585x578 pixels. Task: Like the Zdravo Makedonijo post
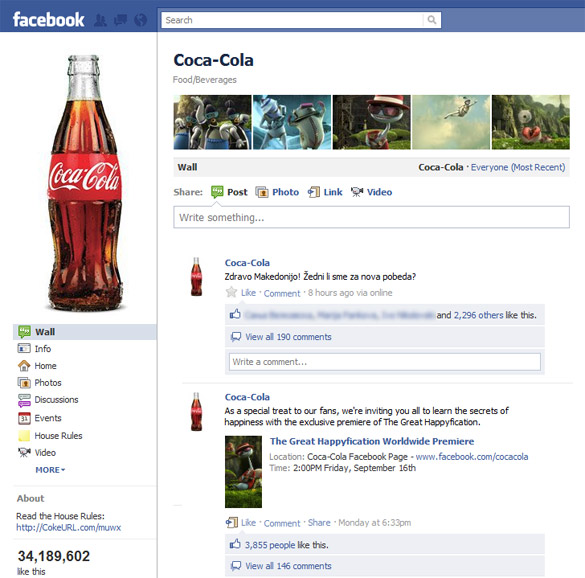pyautogui.click(x=248, y=293)
